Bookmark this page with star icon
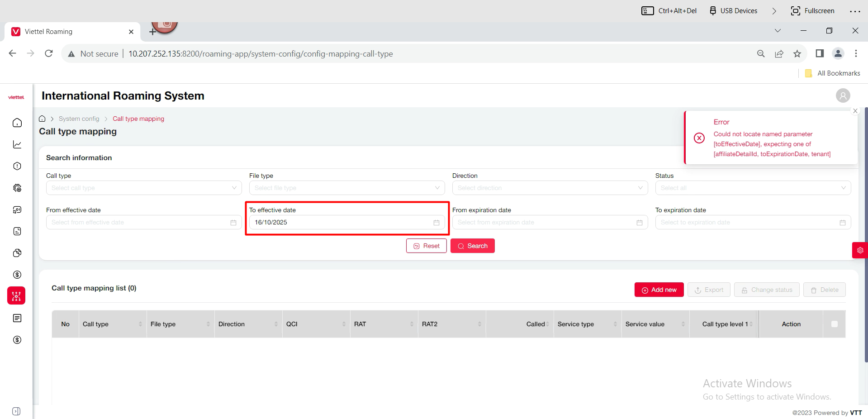Screen dimensions: 868x419 [x=797, y=54]
